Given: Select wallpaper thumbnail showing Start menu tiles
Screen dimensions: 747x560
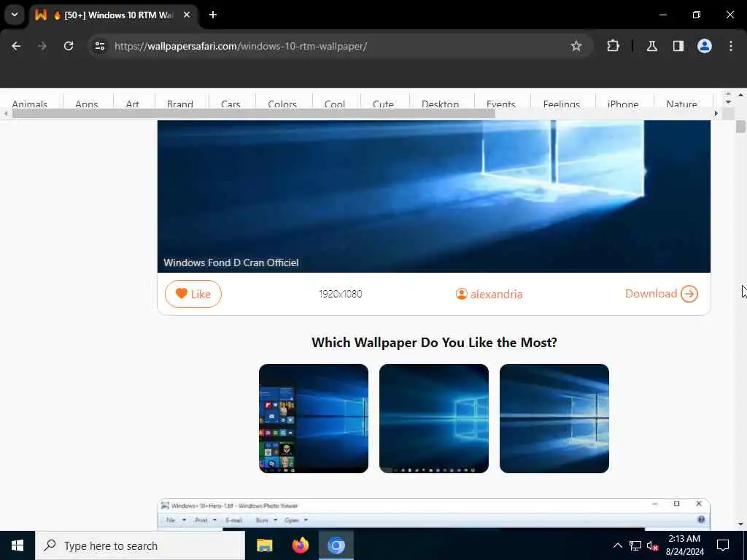Looking at the screenshot, I should [314, 419].
